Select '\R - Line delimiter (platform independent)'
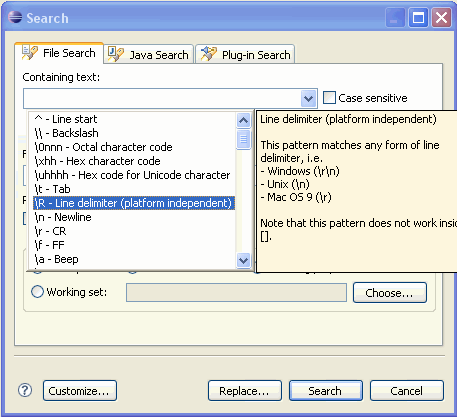This screenshot has width=457, height=417. point(134,203)
